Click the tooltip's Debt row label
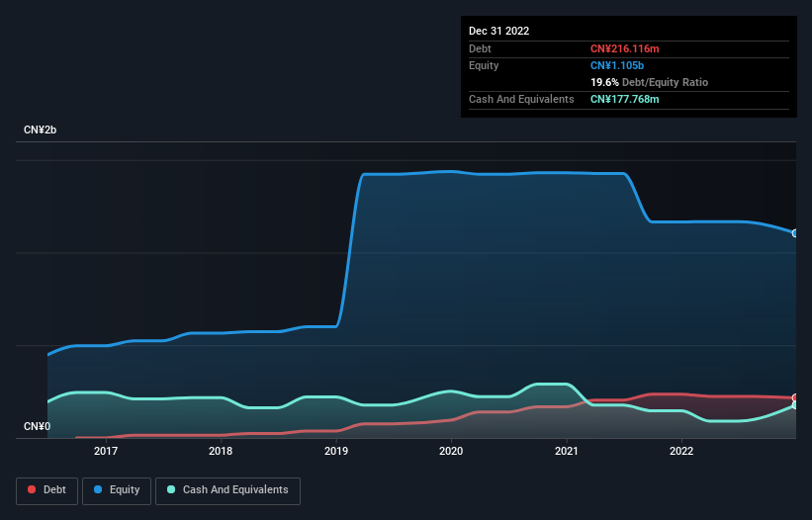This screenshot has width=812, height=520. (x=480, y=48)
